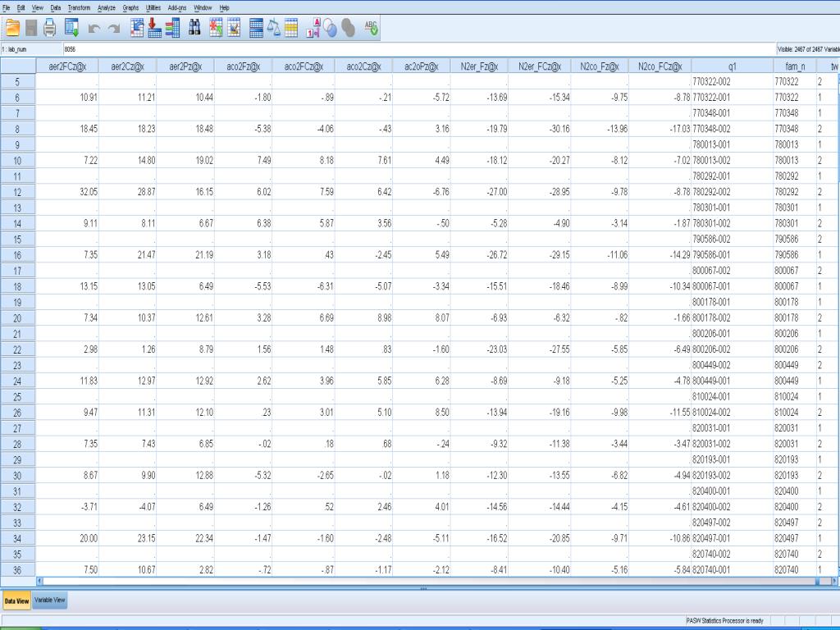The height and width of the screenshot is (630, 840).
Task: Select the N2er_Fz@x column header
Action: 479,66
